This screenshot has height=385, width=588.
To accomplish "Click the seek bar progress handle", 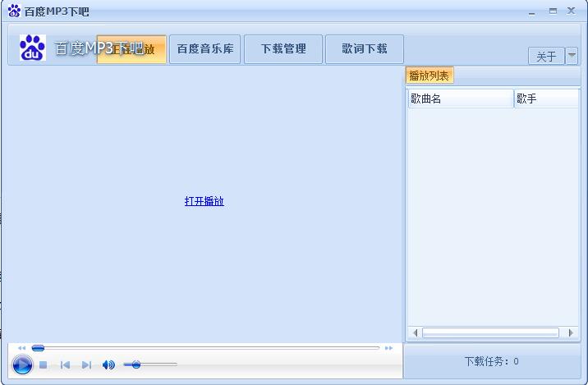I will [x=38, y=348].
